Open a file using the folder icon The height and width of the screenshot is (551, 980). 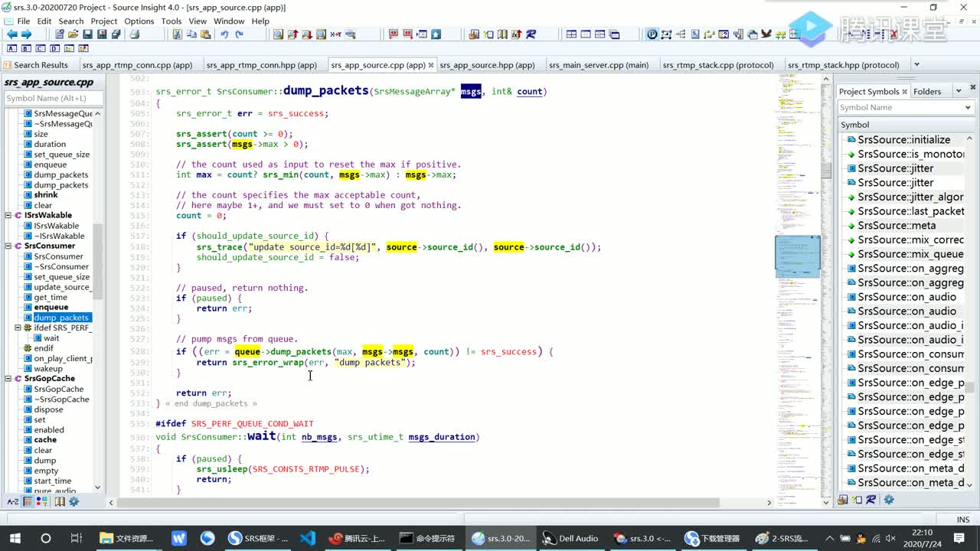pyautogui.click(x=73, y=34)
